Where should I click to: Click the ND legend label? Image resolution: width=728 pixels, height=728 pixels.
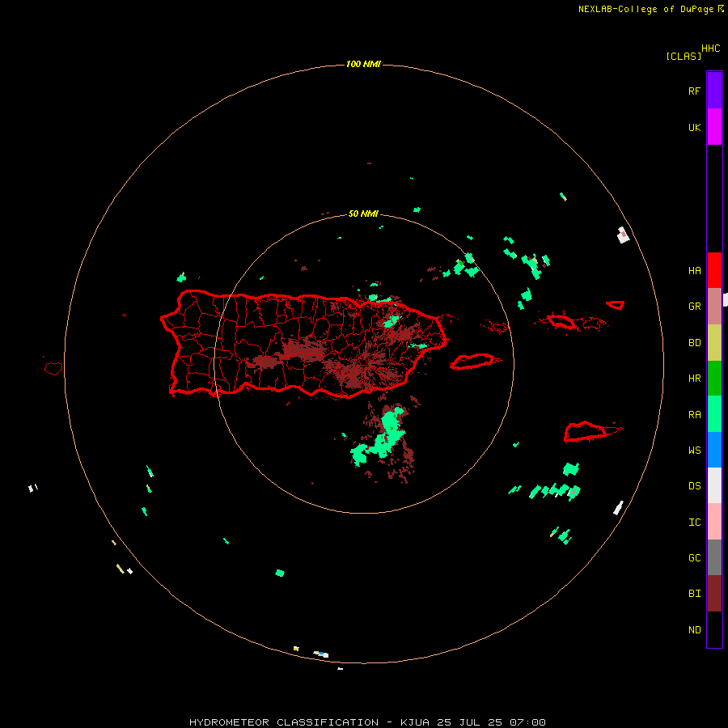pyautogui.click(x=694, y=630)
